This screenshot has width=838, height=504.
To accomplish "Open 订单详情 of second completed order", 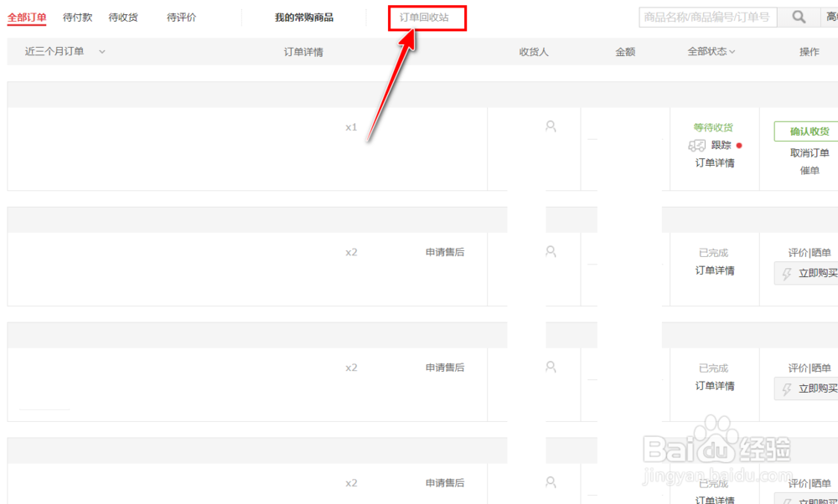I will (x=715, y=386).
